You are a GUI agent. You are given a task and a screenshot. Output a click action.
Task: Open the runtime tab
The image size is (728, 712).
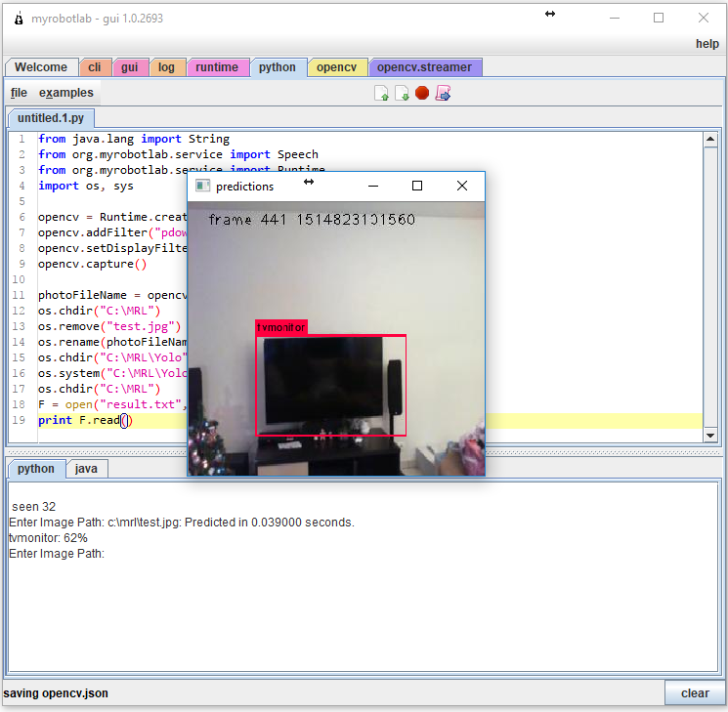tap(217, 67)
